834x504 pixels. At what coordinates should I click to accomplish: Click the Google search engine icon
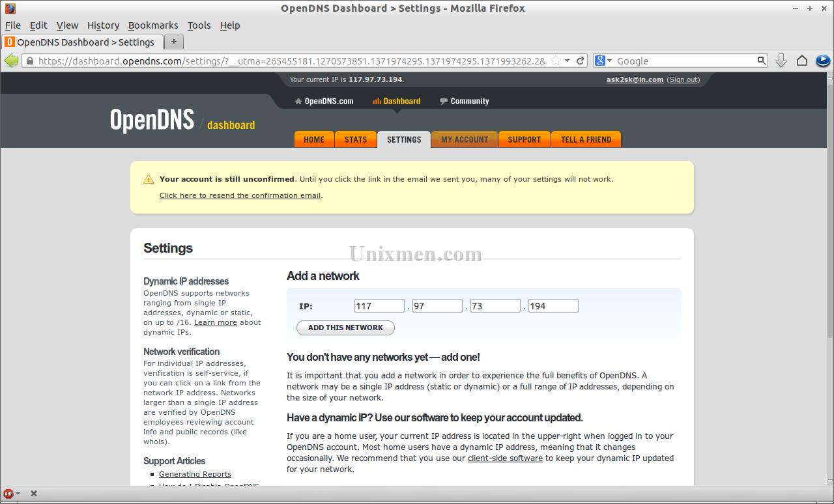click(600, 61)
